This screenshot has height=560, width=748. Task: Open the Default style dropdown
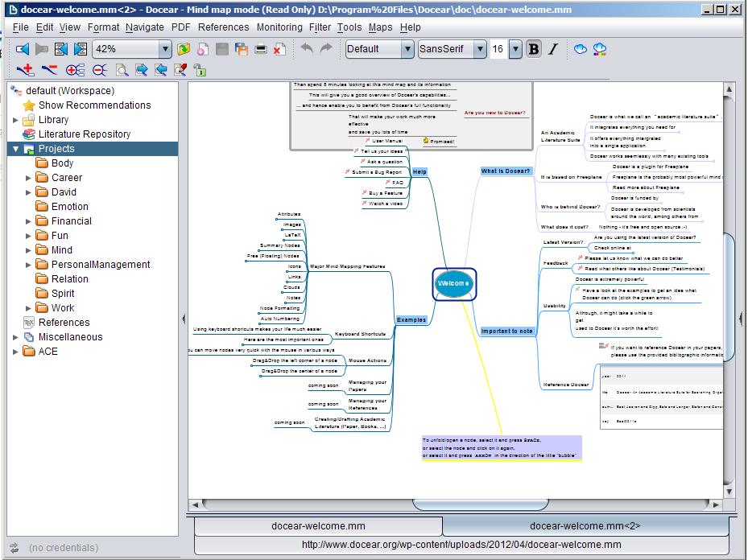(407, 49)
